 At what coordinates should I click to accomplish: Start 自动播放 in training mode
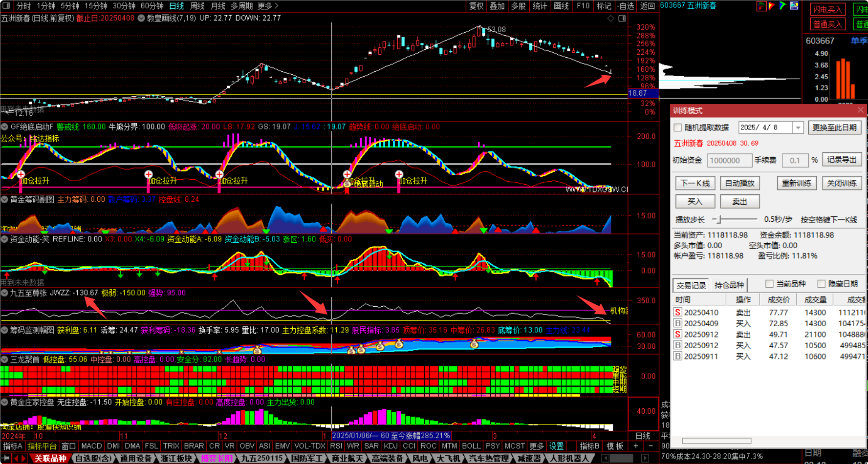coord(739,183)
